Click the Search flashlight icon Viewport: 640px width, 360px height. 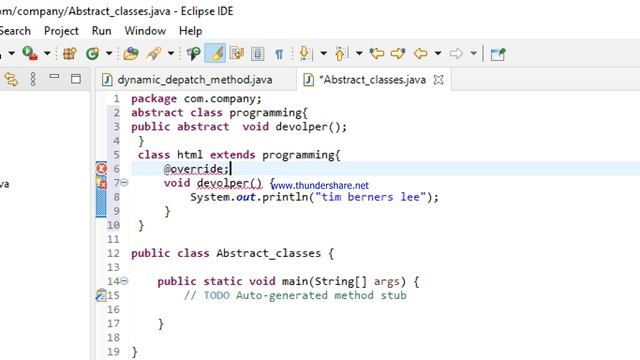(153, 53)
